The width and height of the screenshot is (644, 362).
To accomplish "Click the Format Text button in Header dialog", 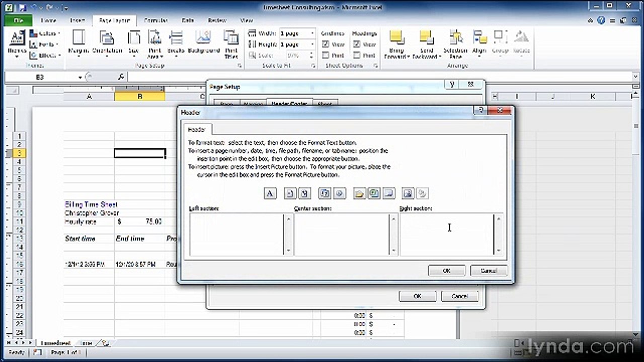I will pyautogui.click(x=270, y=194).
